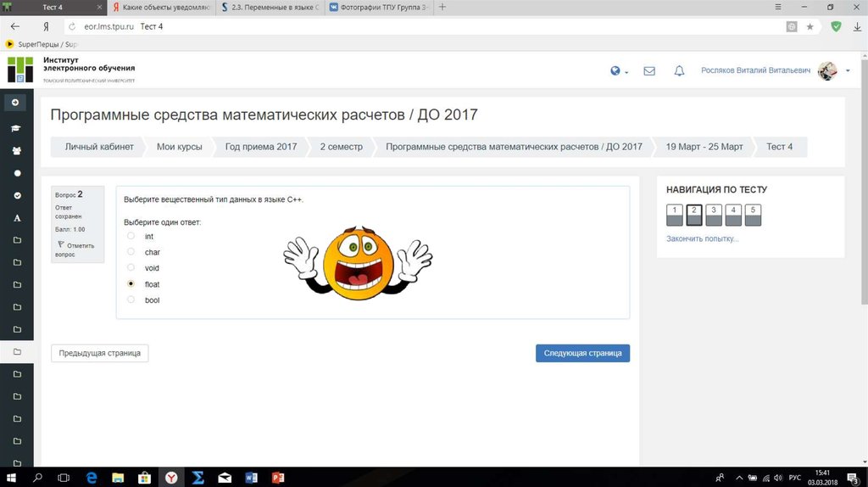Switch to Тест 4 browser tab

pyautogui.click(x=53, y=7)
